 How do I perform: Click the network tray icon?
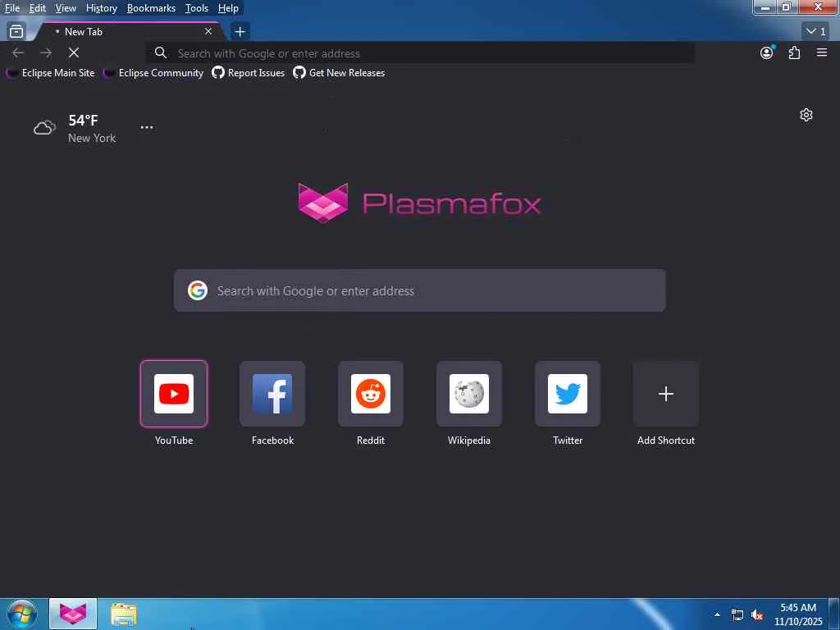[x=737, y=615]
